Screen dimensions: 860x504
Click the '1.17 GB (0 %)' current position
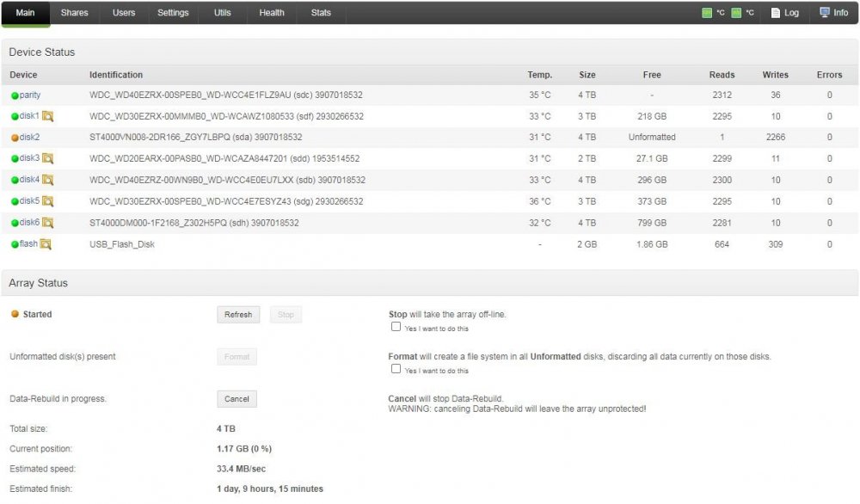[244, 449]
